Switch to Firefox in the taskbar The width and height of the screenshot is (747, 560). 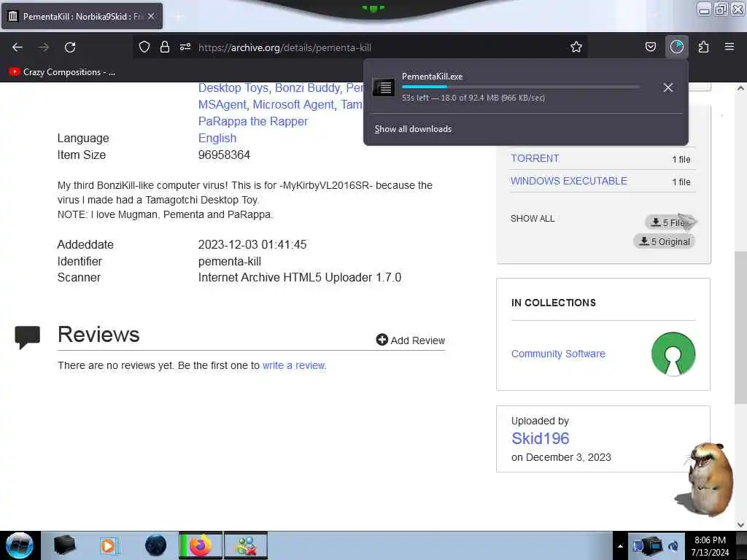201,545
